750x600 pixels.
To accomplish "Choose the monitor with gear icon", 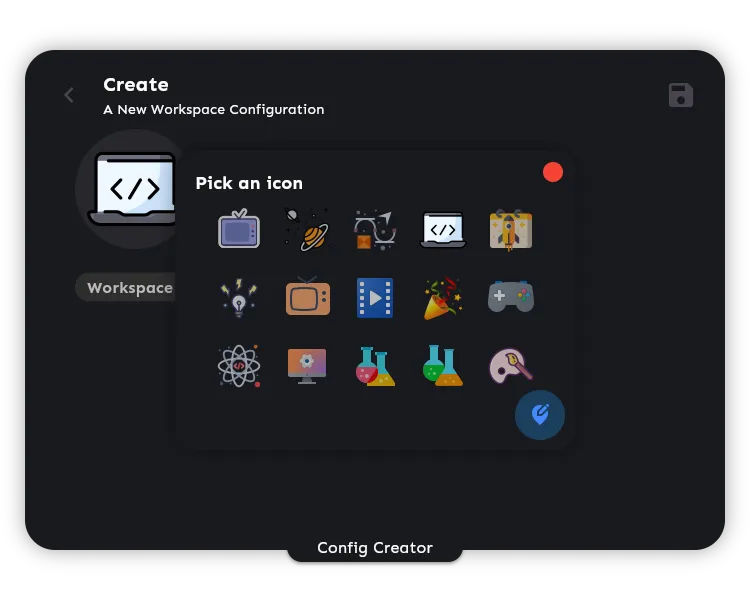I will (307, 366).
